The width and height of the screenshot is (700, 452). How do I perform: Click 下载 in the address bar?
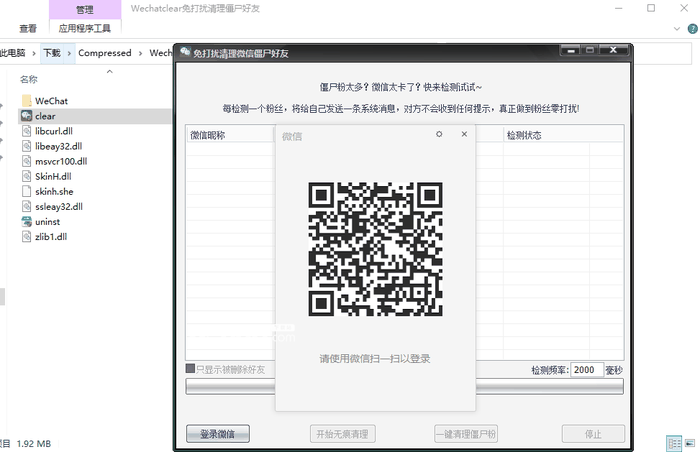[52, 53]
